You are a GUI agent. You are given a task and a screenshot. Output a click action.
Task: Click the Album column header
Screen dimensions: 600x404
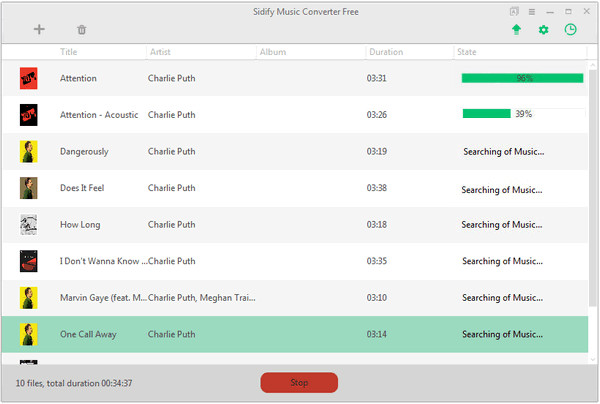[x=273, y=52]
